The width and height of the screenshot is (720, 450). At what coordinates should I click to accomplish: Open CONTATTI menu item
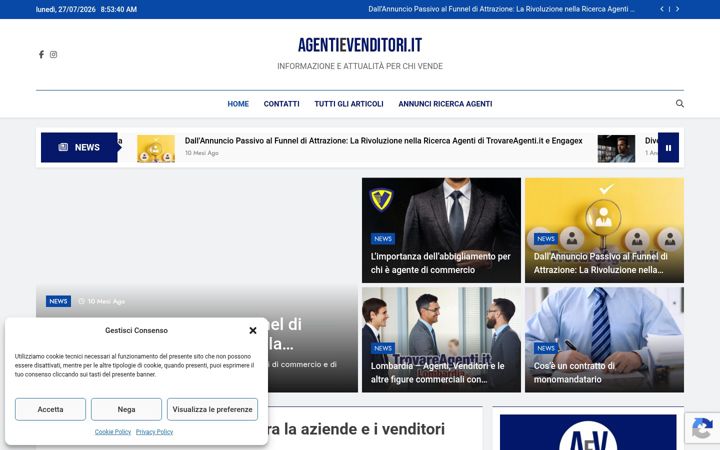click(281, 104)
